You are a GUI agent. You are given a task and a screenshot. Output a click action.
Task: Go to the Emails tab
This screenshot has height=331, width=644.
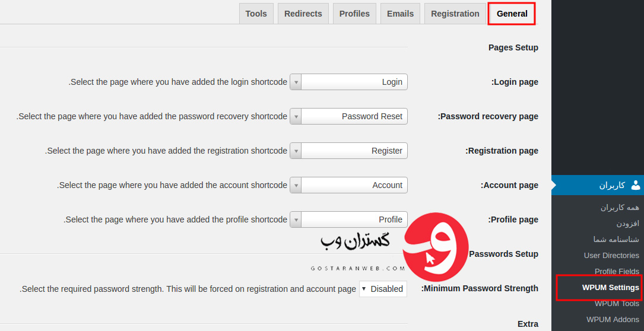(400, 14)
